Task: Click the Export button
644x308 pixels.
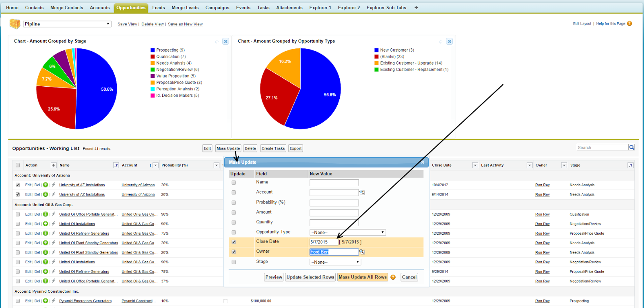Action: [295, 148]
